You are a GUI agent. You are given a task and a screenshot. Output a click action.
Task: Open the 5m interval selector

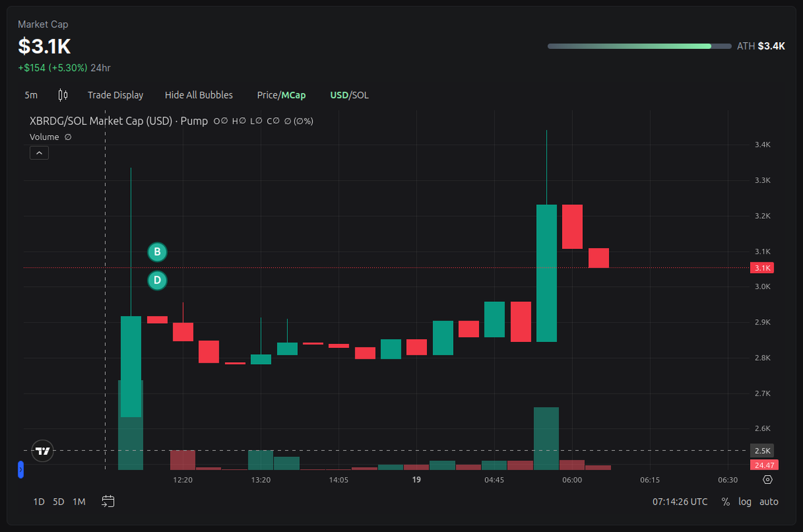click(31, 95)
